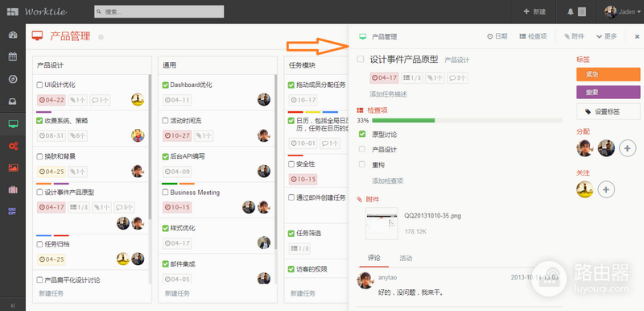Click the 产品设计 list scrollbar
This screenshot has height=311, width=644.
point(150,147)
